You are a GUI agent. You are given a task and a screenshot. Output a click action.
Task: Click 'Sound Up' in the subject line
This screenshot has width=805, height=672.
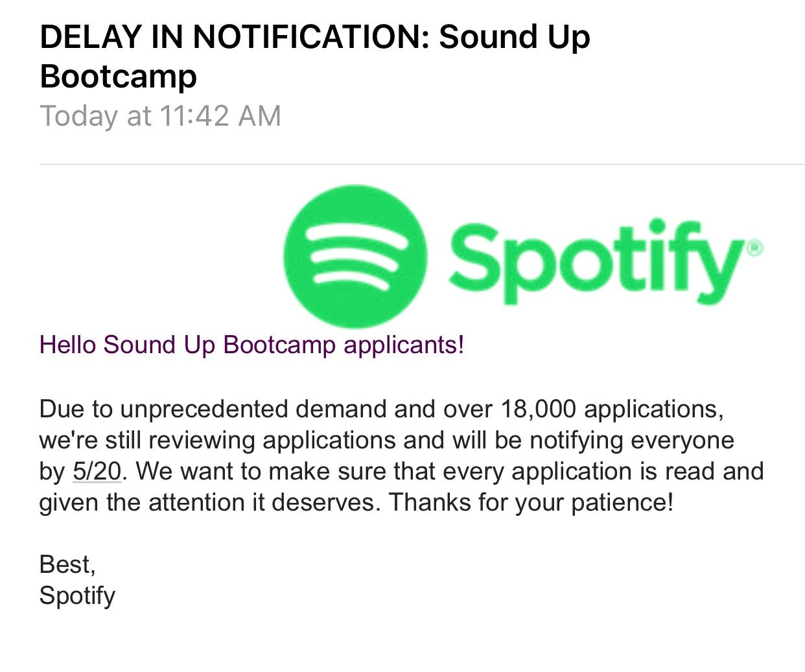pos(515,36)
